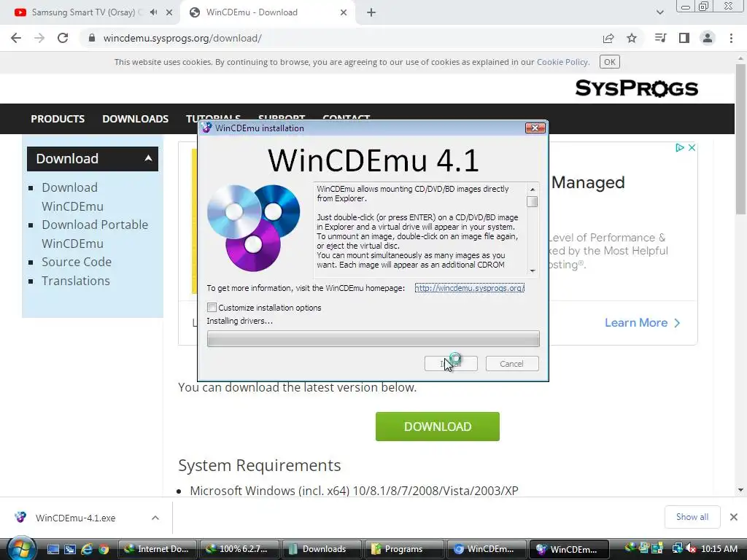Viewport: 747px width, 560px height.
Task: Click the SysProgs logo
Action: pyautogui.click(x=636, y=88)
